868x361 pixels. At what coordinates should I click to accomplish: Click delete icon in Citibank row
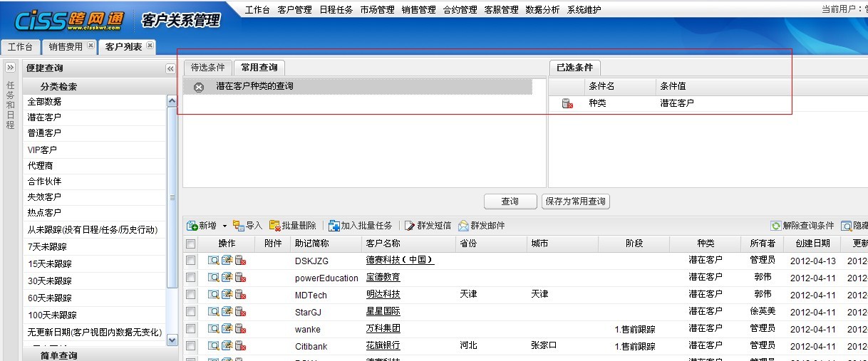(x=240, y=346)
